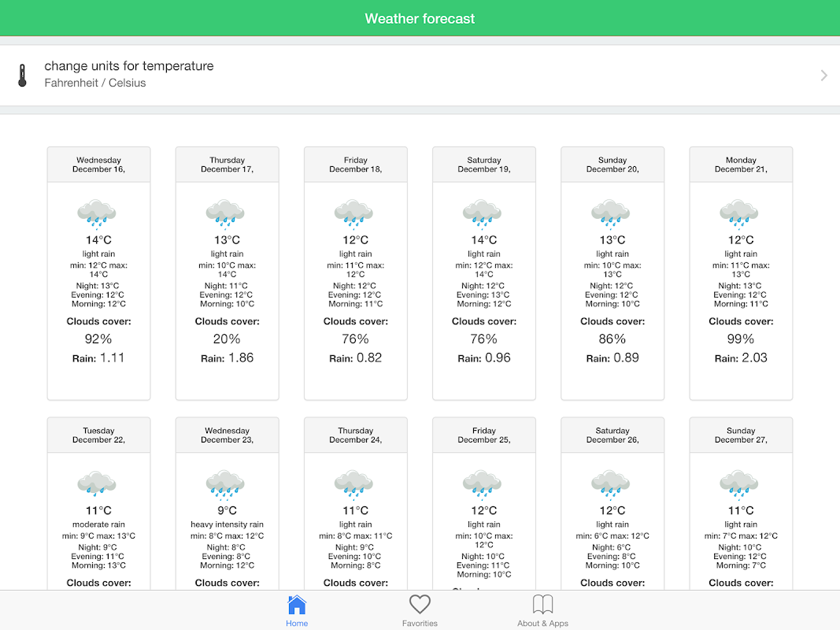Switch to About & Apps tab

pyautogui.click(x=542, y=611)
